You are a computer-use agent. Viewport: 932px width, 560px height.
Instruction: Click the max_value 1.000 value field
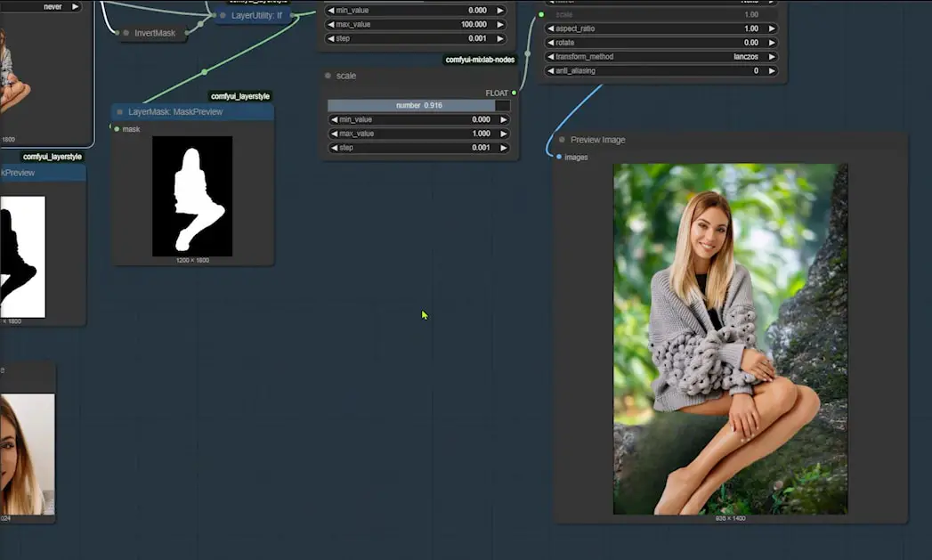419,134
